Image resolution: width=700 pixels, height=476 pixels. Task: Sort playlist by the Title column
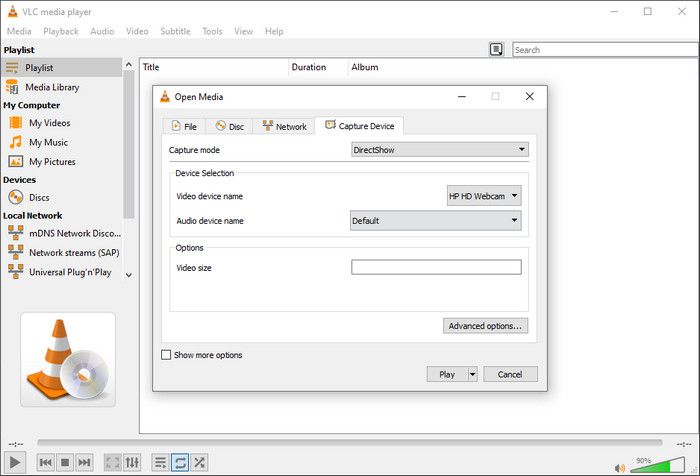pyautogui.click(x=214, y=67)
